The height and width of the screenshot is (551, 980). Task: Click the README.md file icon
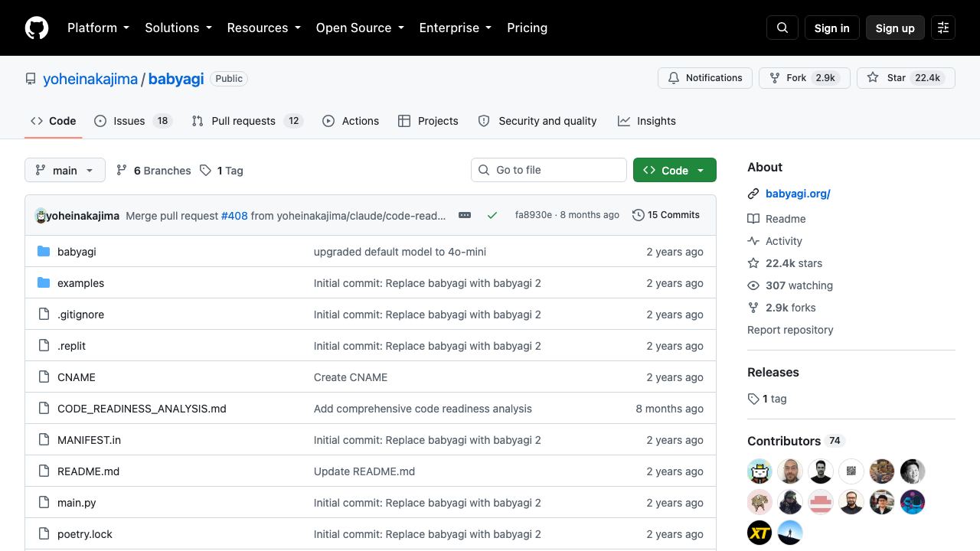44,471
